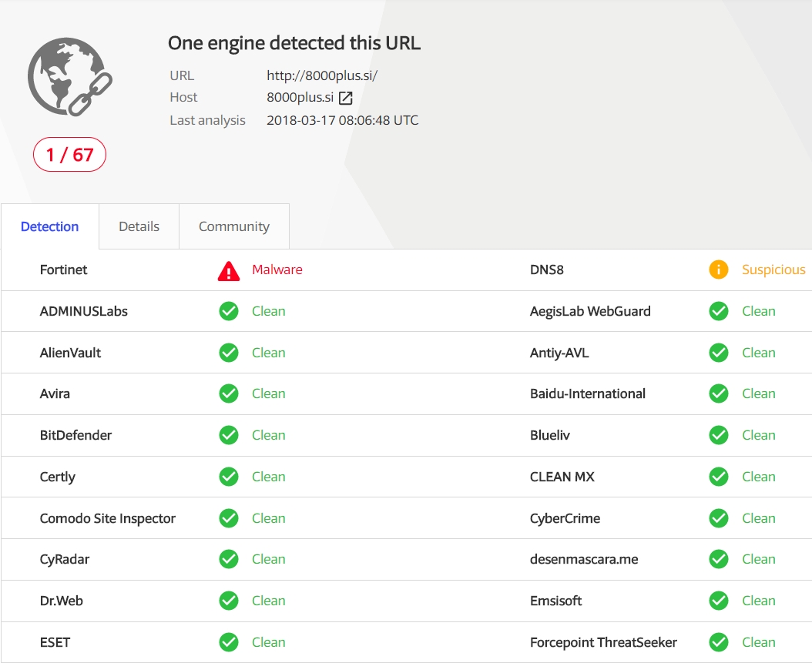Open the Community tab

(234, 226)
